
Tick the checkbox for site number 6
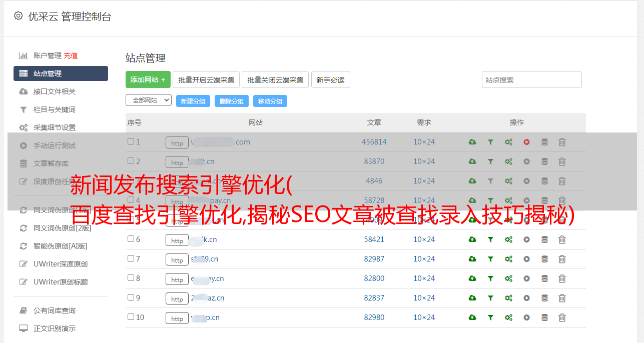coord(131,239)
